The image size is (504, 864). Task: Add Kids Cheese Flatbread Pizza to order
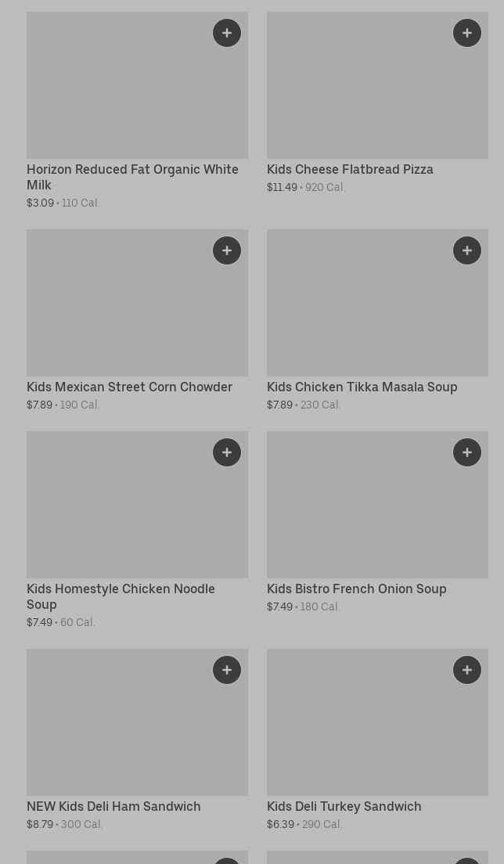pos(467,33)
